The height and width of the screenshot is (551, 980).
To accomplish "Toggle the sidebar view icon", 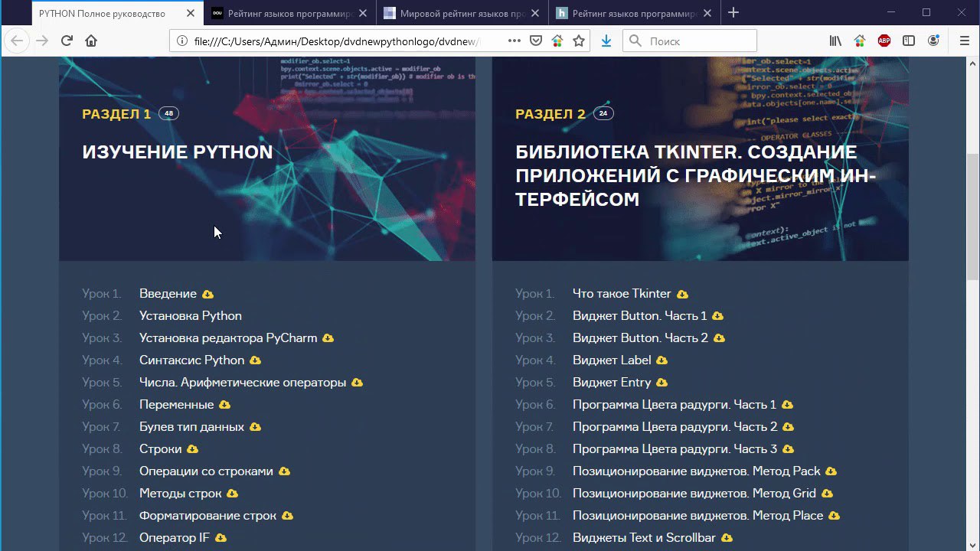I will click(909, 41).
